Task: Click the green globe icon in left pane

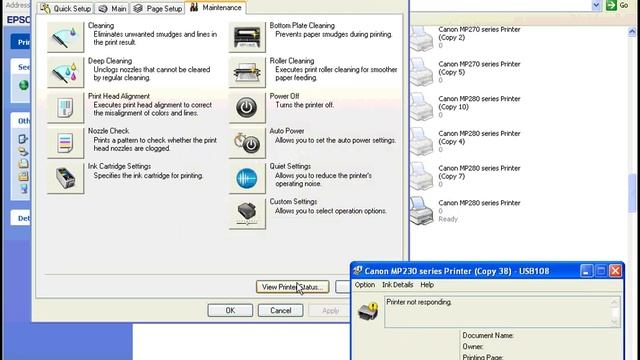Action: [24, 85]
